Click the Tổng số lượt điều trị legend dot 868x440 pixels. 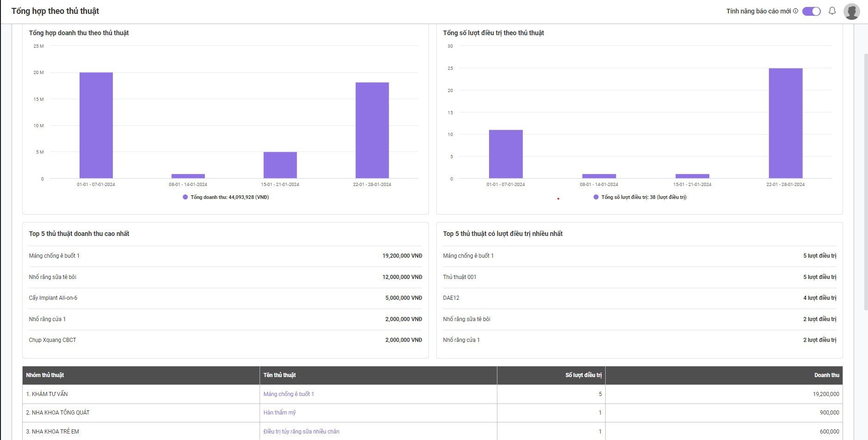[596, 197]
